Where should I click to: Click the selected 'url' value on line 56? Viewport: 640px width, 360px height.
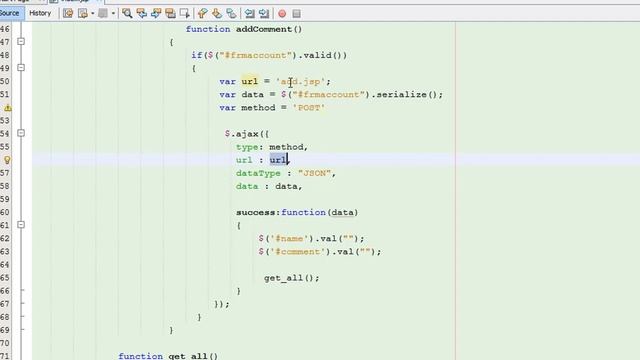pyautogui.click(x=278, y=160)
